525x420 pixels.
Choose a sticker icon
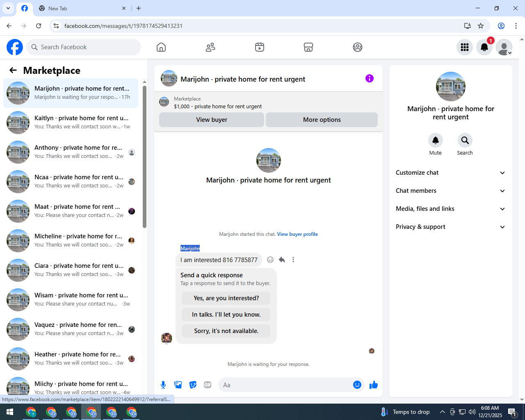193,385
